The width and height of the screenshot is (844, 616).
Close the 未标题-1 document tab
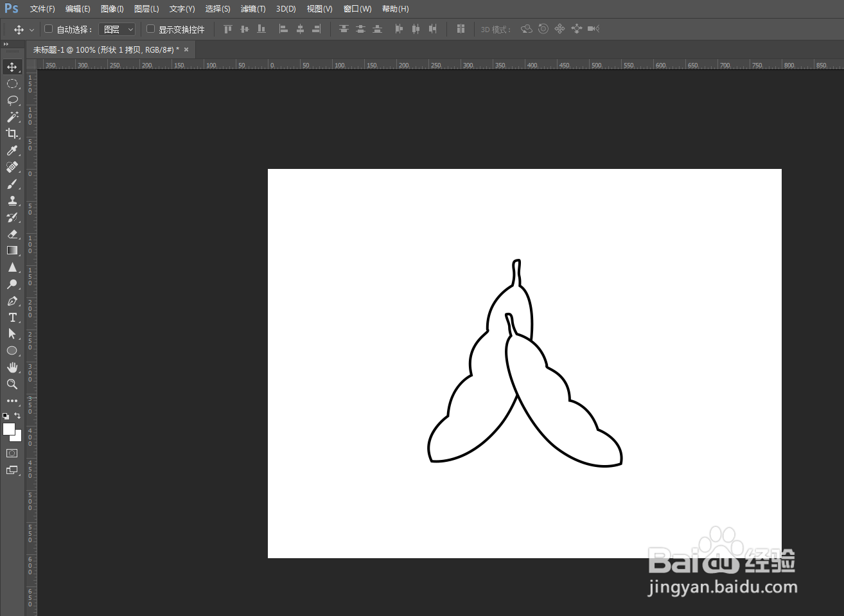[186, 49]
